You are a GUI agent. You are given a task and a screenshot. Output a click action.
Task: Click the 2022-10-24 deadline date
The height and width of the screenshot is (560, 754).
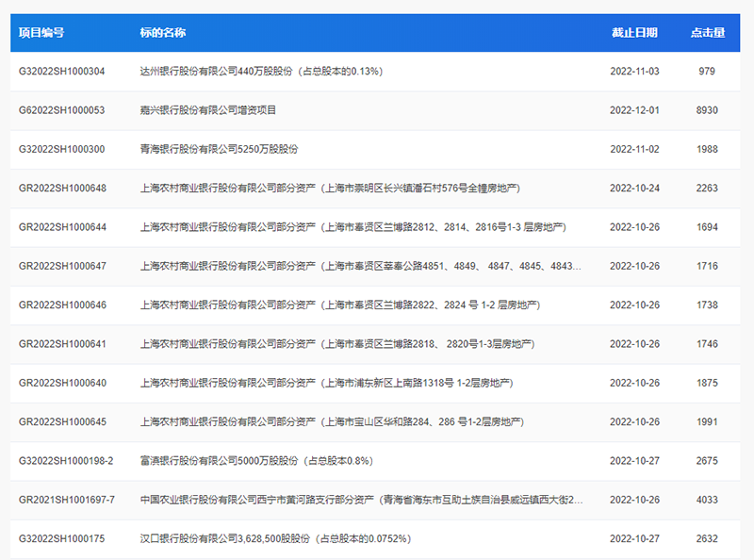point(634,189)
